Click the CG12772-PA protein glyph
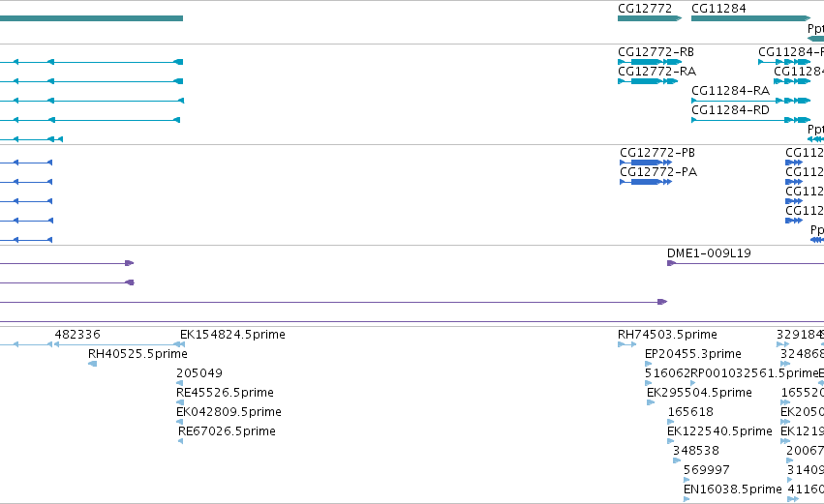The image size is (824, 504). [646, 182]
